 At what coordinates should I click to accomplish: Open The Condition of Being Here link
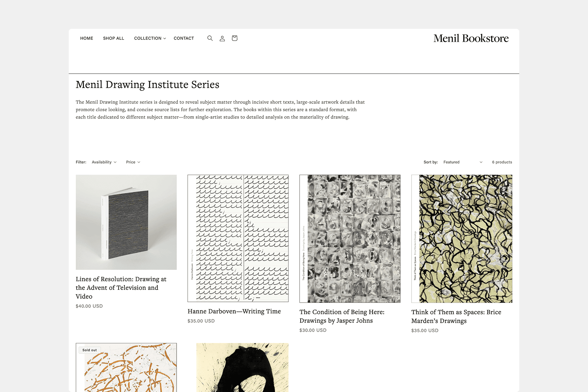342,316
